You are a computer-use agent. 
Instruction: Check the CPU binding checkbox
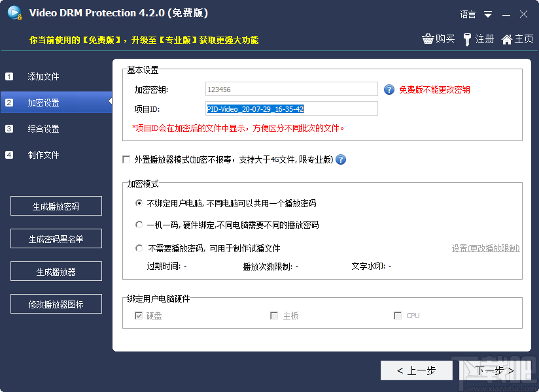pos(398,316)
